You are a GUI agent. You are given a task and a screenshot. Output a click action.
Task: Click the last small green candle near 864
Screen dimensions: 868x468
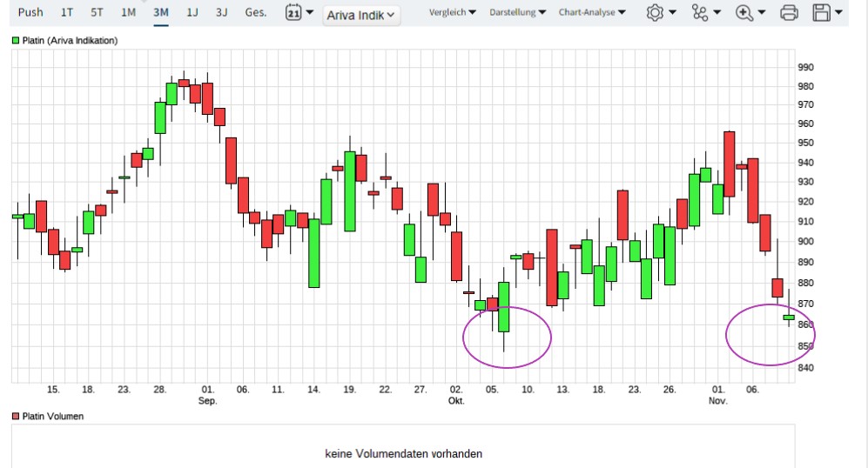point(789,318)
